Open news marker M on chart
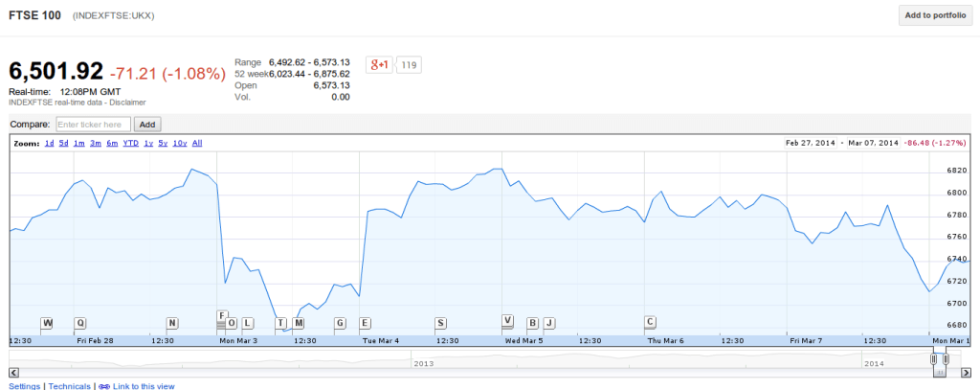Viewport: 980px width, 390px height. (x=299, y=323)
